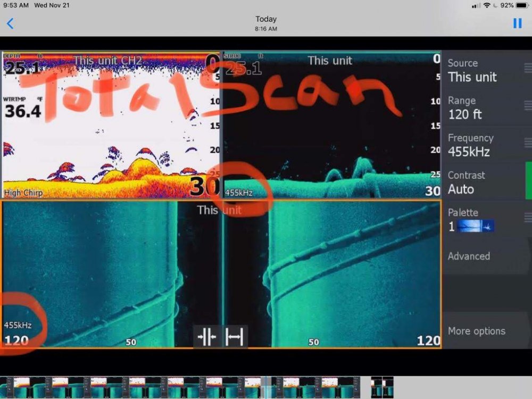Viewport: 532px width, 399px height.
Task: Click More options button
Action: (476, 331)
